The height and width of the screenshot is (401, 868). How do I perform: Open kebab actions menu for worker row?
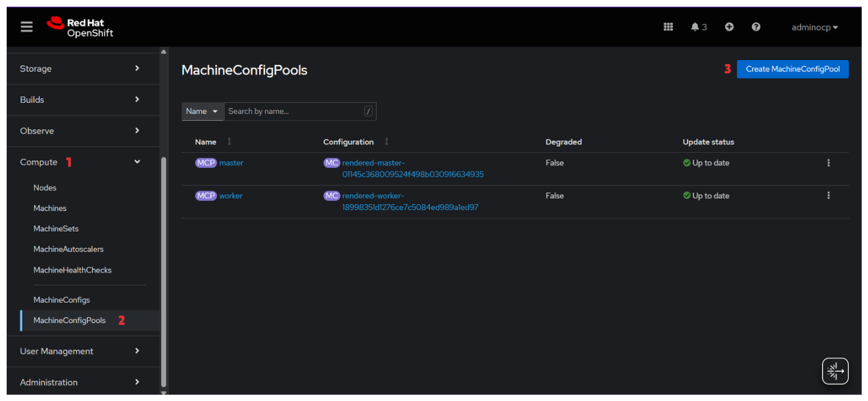click(x=828, y=195)
